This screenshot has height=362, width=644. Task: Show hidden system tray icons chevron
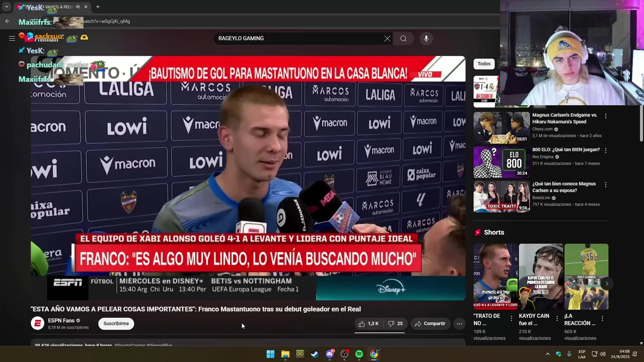547,354
